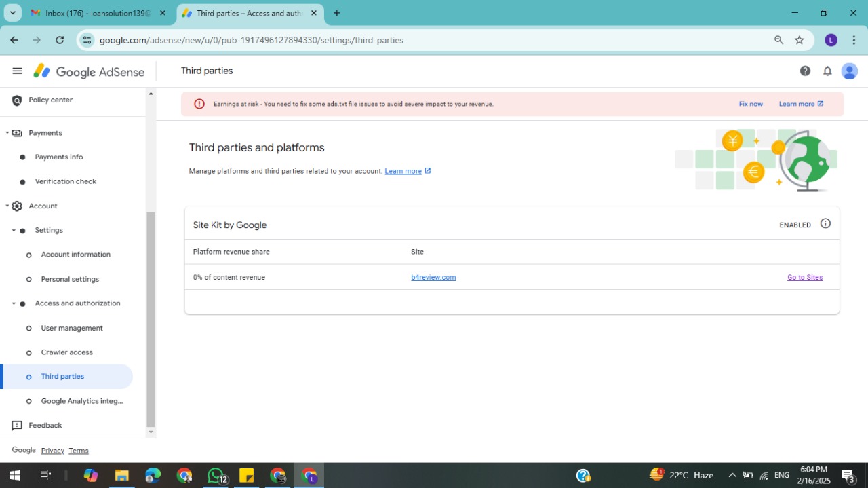
Task: Go forward in browser history
Action: point(37,40)
